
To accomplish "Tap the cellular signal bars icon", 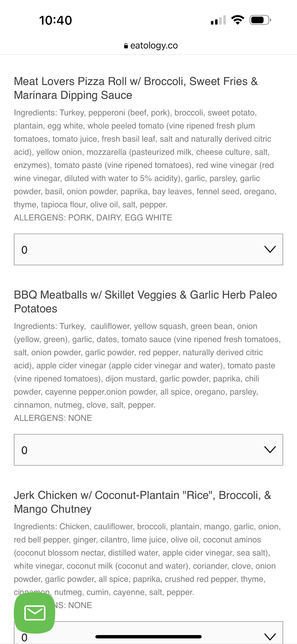I will 218,20.
